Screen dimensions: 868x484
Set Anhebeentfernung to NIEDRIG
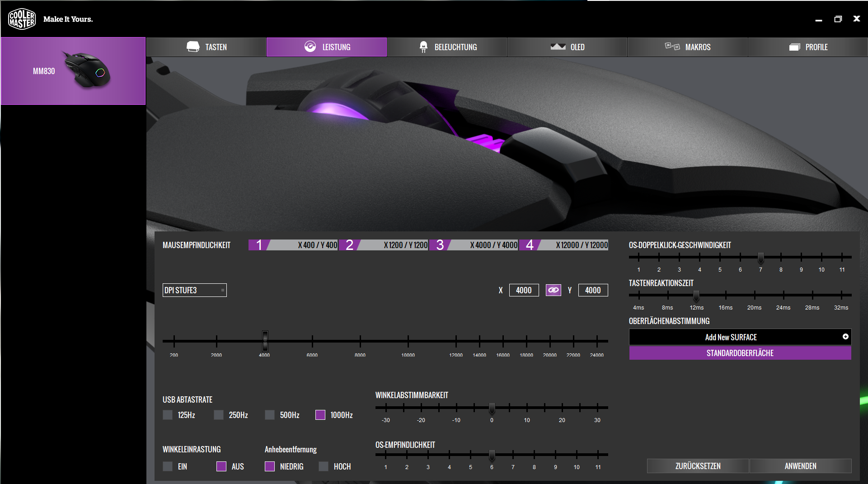coord(270,466)
